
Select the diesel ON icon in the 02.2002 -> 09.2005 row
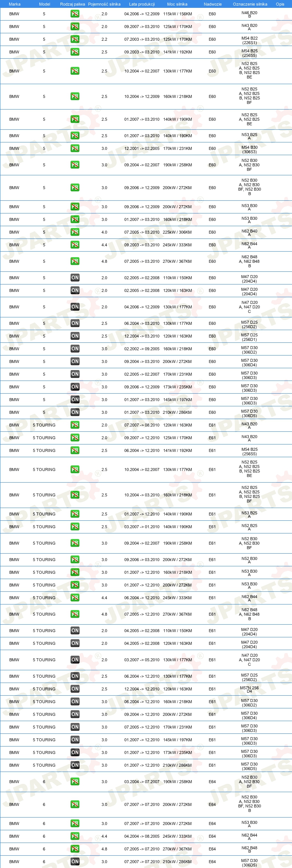[75, 349]
